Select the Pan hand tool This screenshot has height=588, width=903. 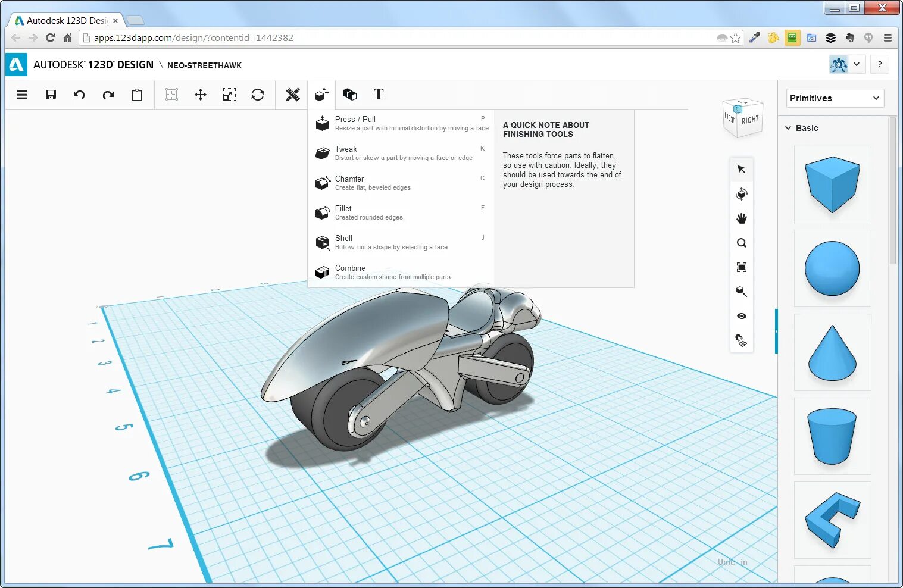[742, 218]
